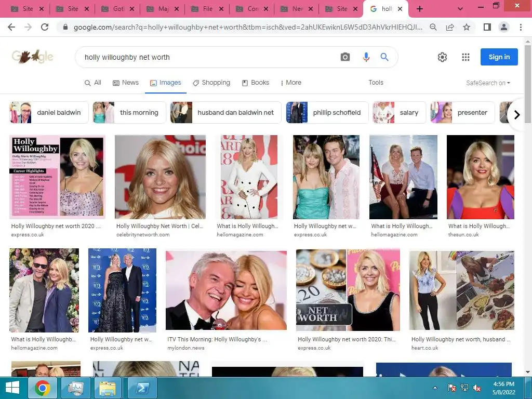The image size is (532, 399).
Task: Click the network tray icon
Action: [x=464, y=388]
